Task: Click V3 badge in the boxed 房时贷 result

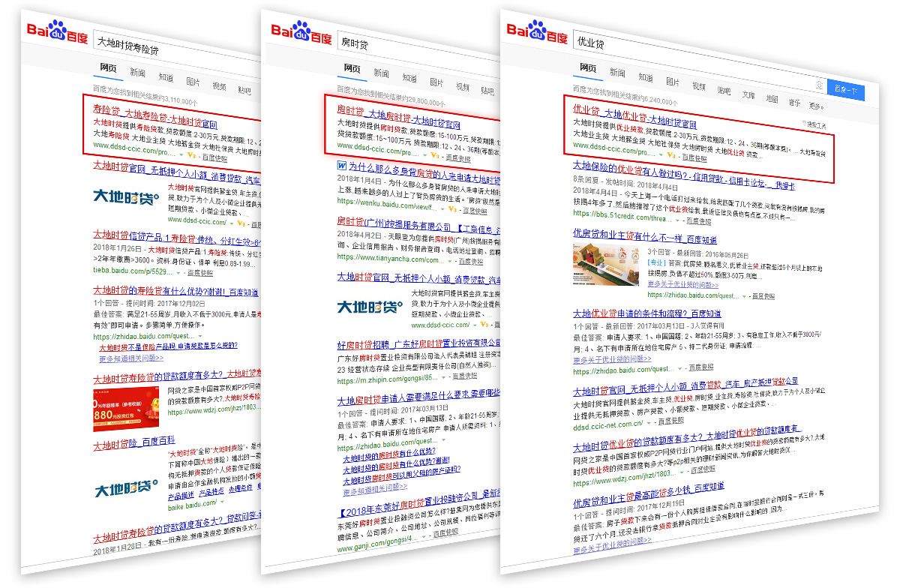Action: click(x=435, y=155)
